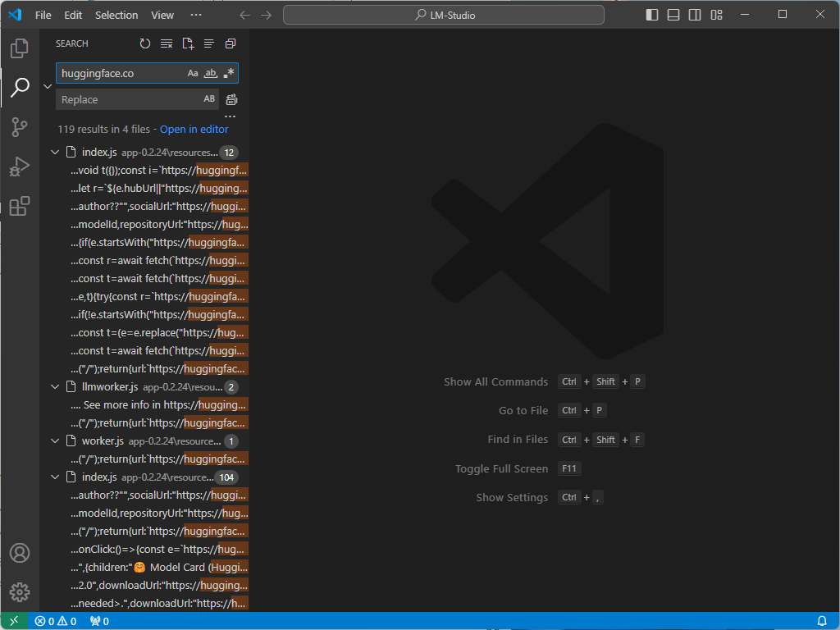Open result '...void t({});const i=`https://'
840x630 pixels.
159,171
